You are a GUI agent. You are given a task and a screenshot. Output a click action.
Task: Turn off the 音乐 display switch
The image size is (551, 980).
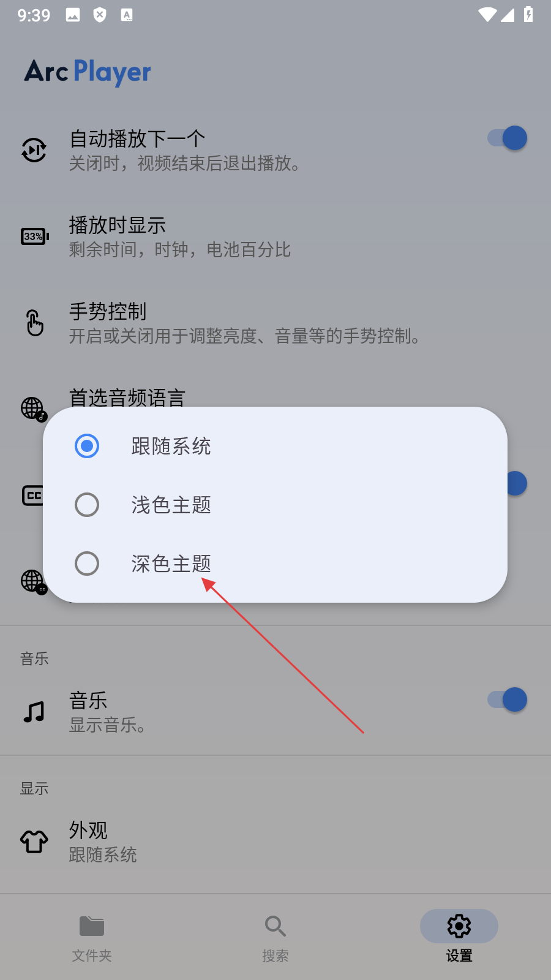point(507,699)
